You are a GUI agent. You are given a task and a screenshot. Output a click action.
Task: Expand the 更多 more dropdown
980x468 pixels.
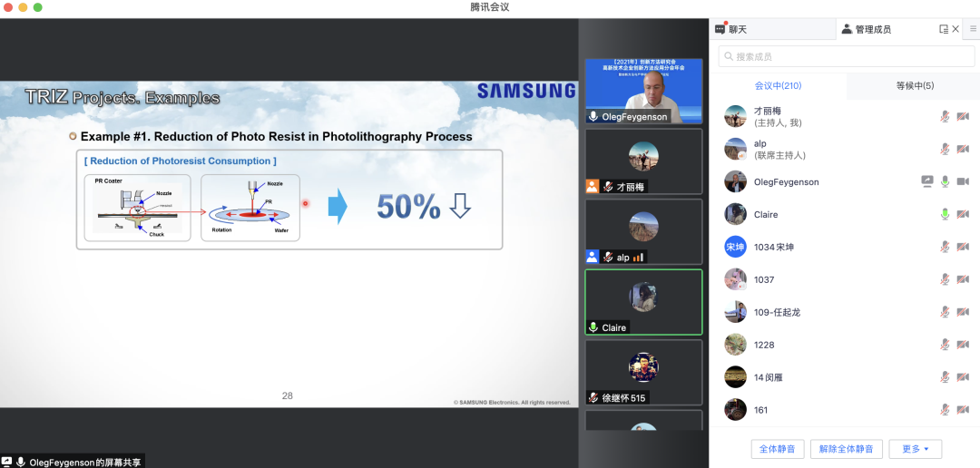click(x=915, y=449)
